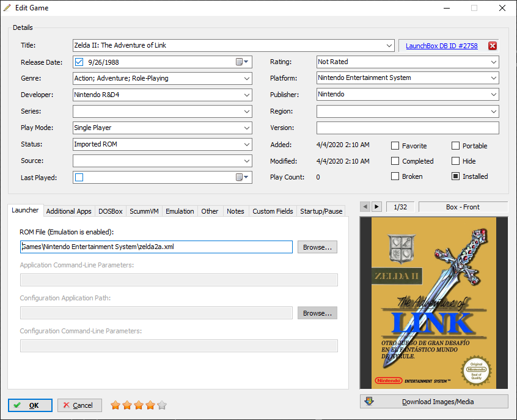The height and width of the screenshot is (420, 517).
Task: Close the Edit Game window
Action: [x=502, y=8]
